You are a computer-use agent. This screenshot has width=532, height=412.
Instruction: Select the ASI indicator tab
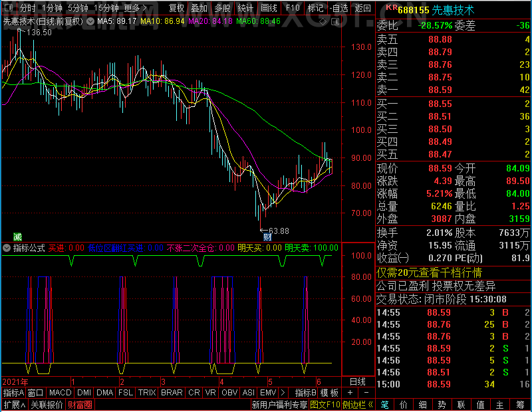click(x=249, y=393)
